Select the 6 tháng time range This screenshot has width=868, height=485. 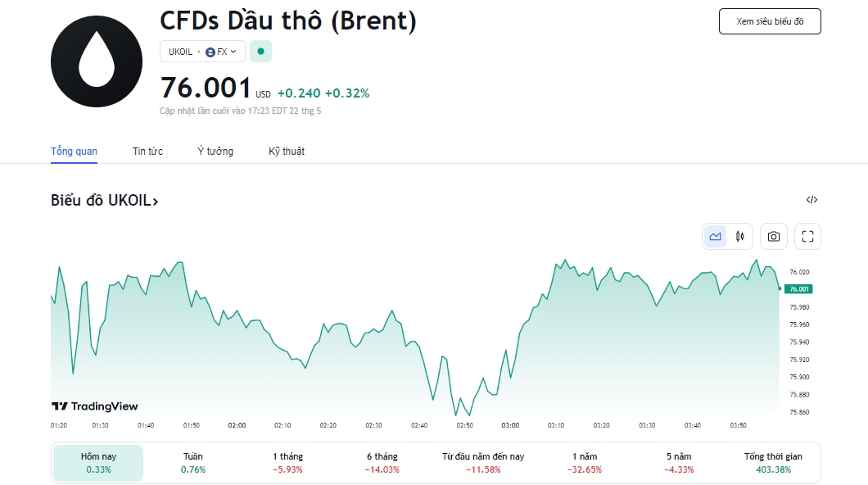point(383,463)
